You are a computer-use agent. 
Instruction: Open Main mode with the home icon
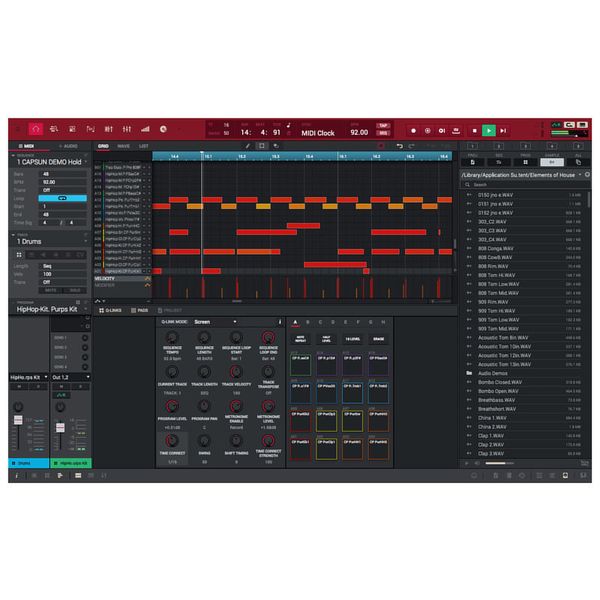[x=36, y=129]
